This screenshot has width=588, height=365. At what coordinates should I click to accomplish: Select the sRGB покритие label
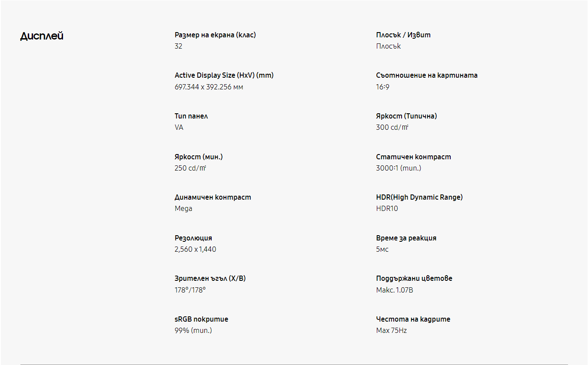click(x=201, y=319)
